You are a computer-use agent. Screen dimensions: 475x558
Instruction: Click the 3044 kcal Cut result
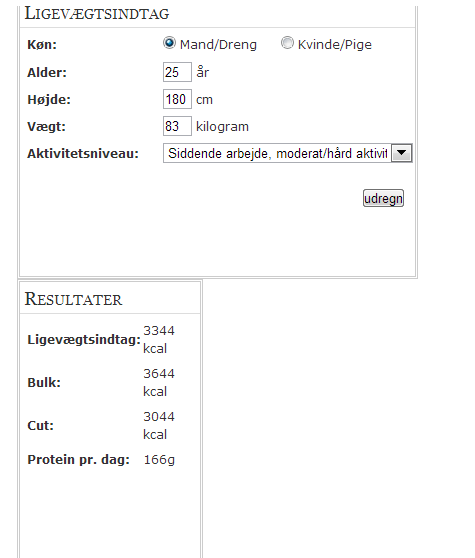click(159, 426)
